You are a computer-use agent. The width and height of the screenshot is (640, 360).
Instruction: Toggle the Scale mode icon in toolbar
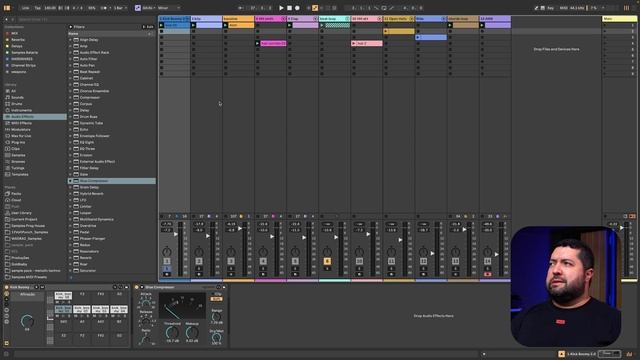pos(138,8)
